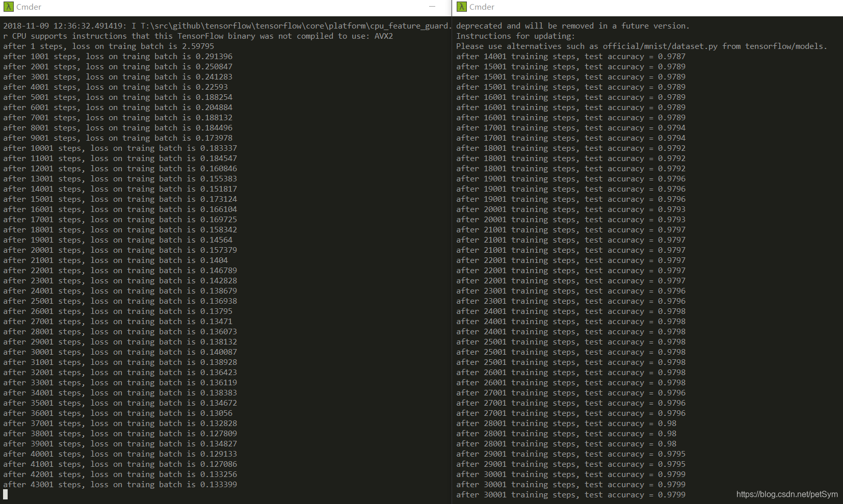Select the loss 0.136073 line
The image size is (843, 504).
tap(120, 332)
